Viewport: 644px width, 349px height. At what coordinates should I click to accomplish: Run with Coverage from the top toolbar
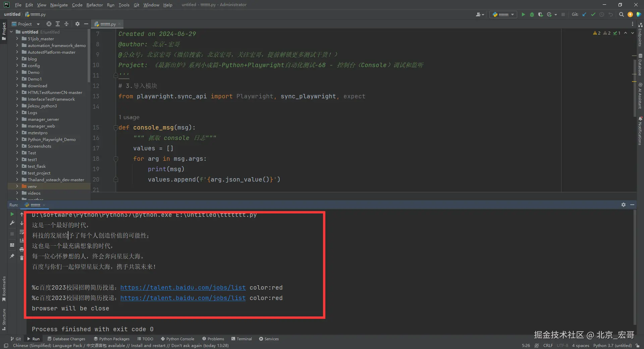(x=540, y=14)
